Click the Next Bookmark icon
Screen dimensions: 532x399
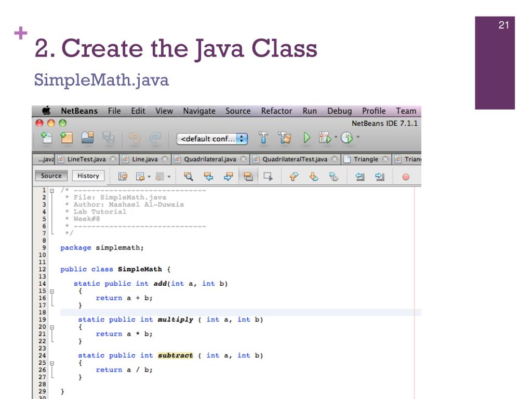click(x=314, y=177)
